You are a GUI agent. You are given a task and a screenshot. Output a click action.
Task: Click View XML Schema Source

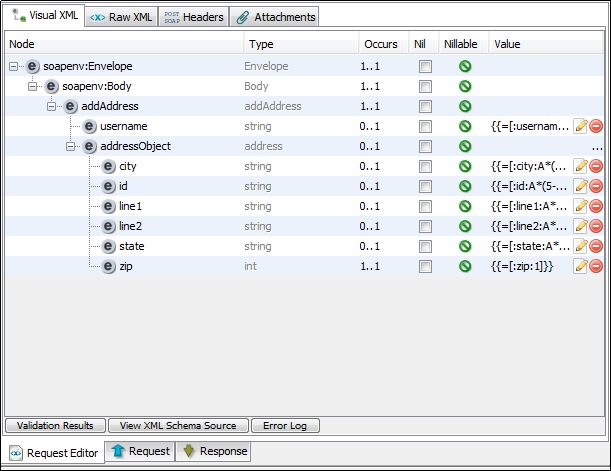[178, 425]
